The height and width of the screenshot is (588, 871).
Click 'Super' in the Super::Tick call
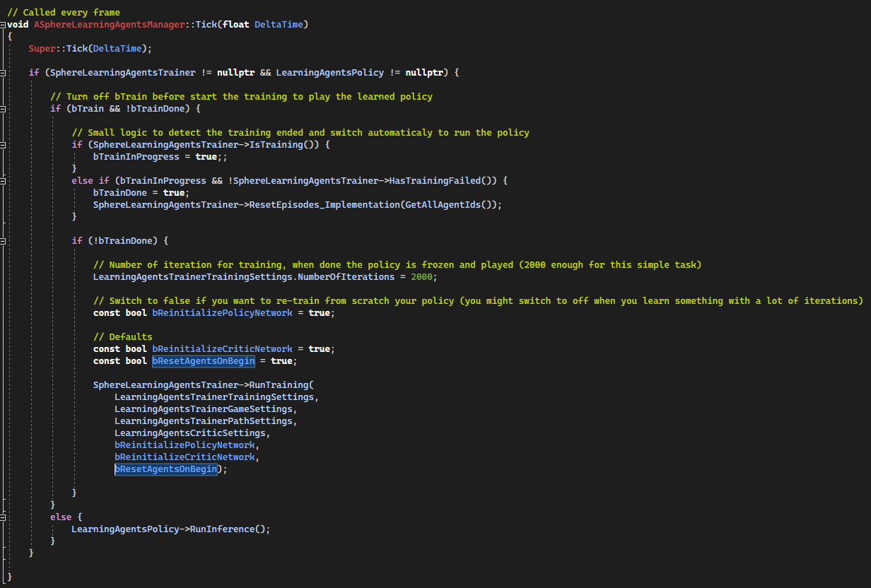coord(42,49)
